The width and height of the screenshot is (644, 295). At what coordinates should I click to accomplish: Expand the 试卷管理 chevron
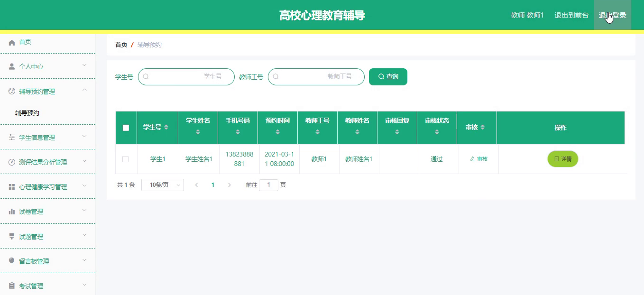click(84, 210)
